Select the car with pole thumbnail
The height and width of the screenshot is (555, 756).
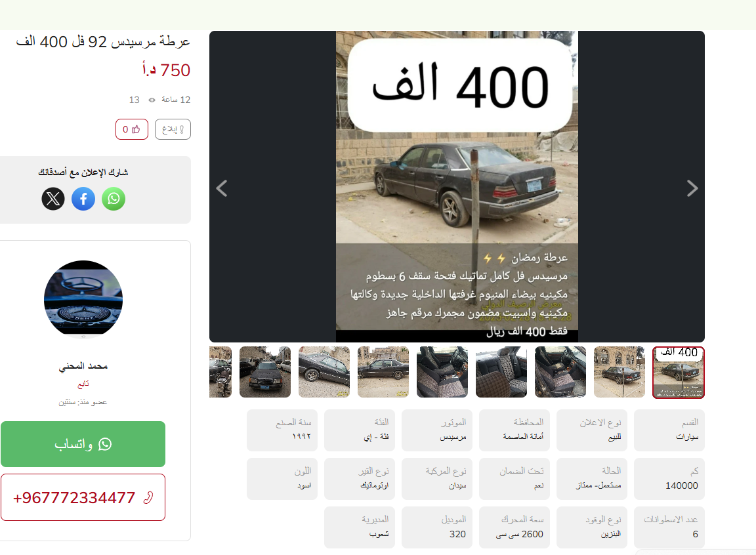619,372
